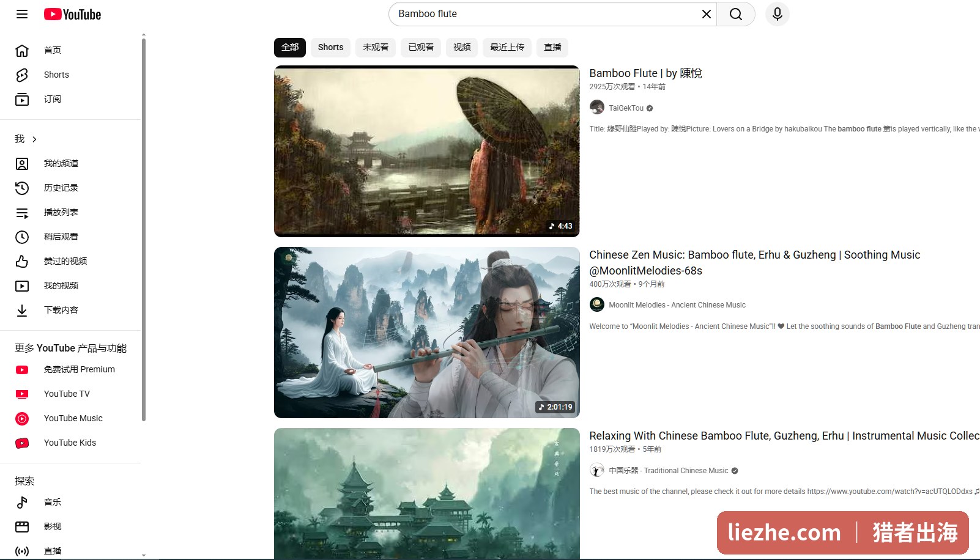Clear the search box with X
Image resolution: width=980 pixels, height=560 pixels.
(706, 14)
